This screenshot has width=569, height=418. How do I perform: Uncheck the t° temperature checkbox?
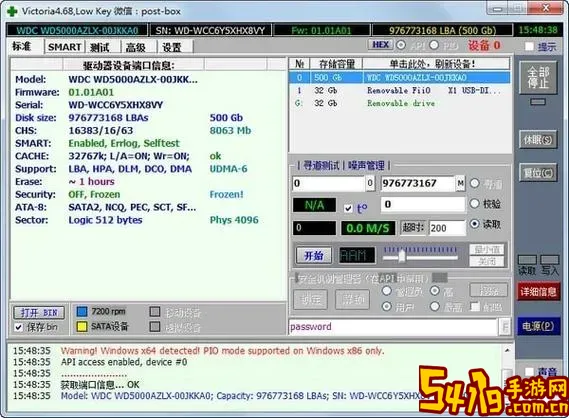(x=348, y=208)
